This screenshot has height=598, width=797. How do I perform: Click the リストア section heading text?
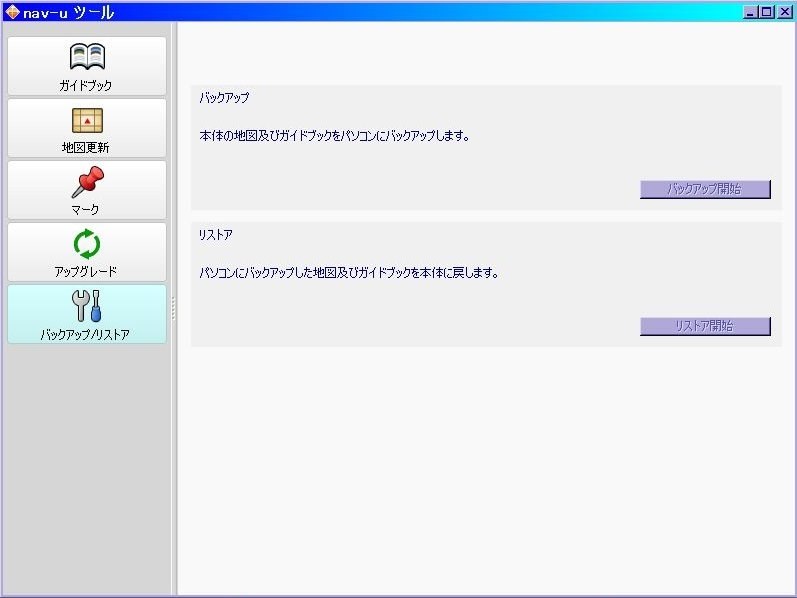216,235
